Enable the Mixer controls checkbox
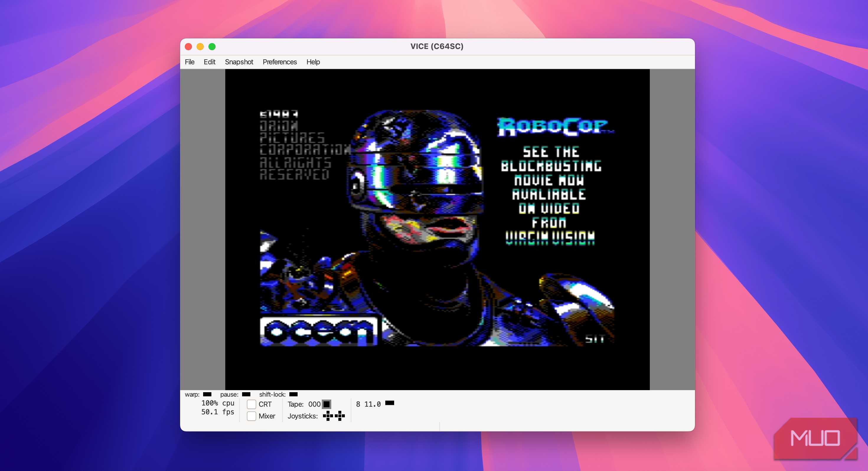The image size is (868, 471). [251, 416]
